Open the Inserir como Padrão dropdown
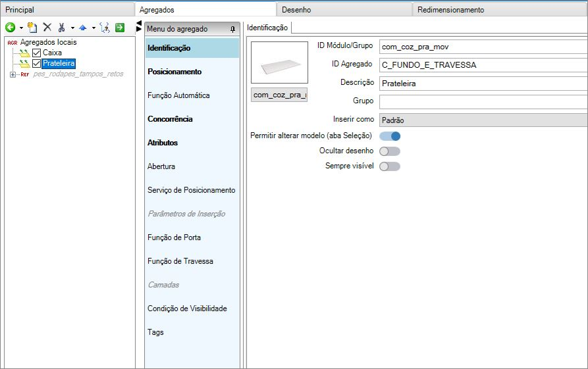The width and height of the screenshot is (588, 369). [x=483, y=120]
